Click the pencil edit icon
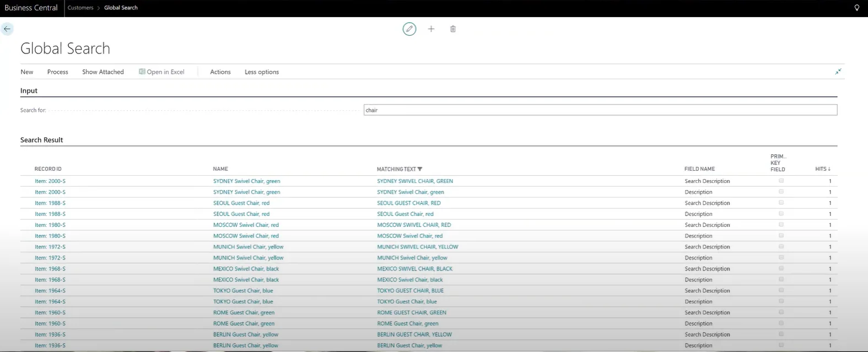The image size is (868, 352). coord(409,29)
